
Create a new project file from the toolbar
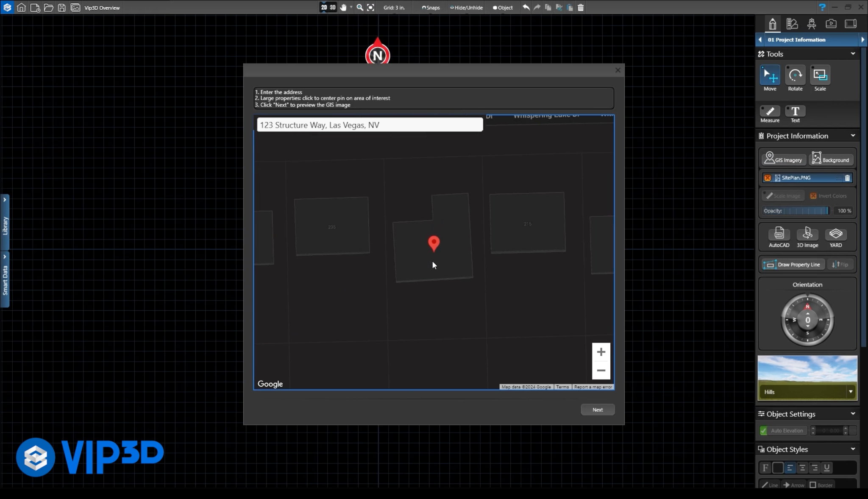(x=35, y=7)
